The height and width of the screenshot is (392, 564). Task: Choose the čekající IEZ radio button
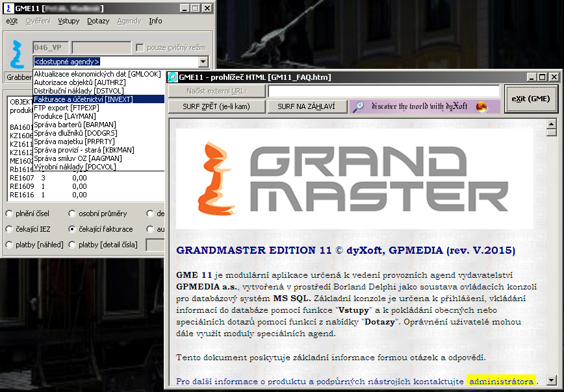(9, 229)
